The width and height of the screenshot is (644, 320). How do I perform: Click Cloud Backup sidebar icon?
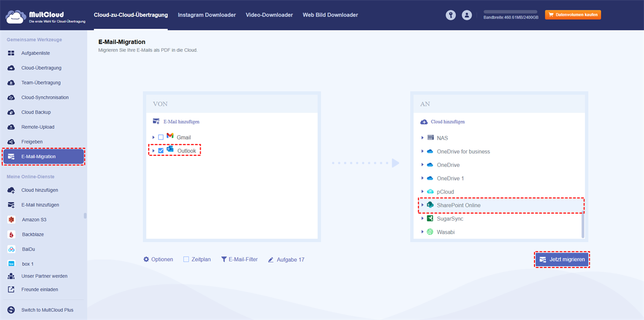(11, 112)
